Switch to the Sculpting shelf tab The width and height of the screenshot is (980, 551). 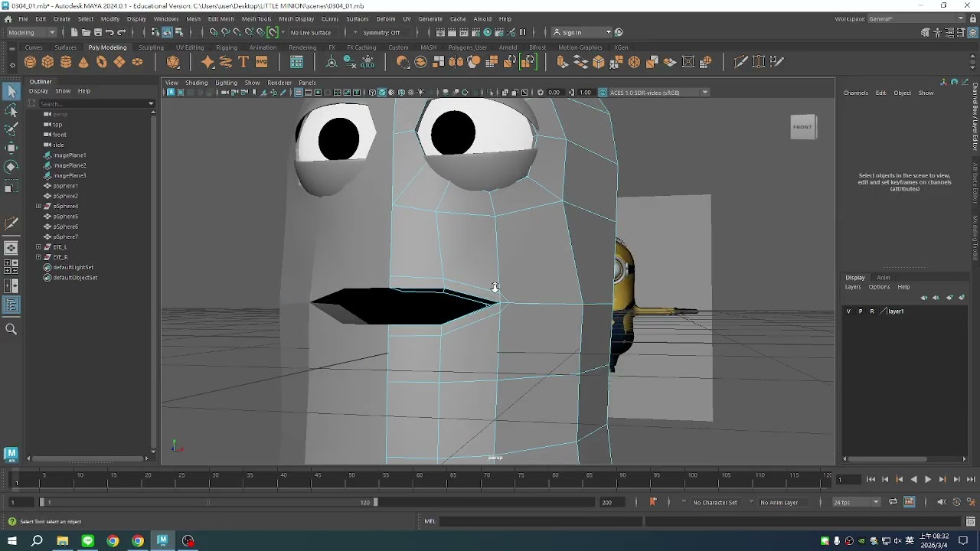[151, 47]
